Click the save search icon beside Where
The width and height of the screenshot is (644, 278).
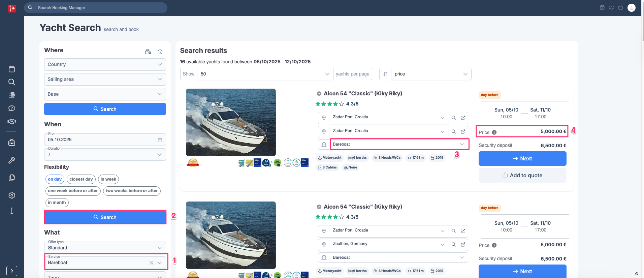click(148, 52)
